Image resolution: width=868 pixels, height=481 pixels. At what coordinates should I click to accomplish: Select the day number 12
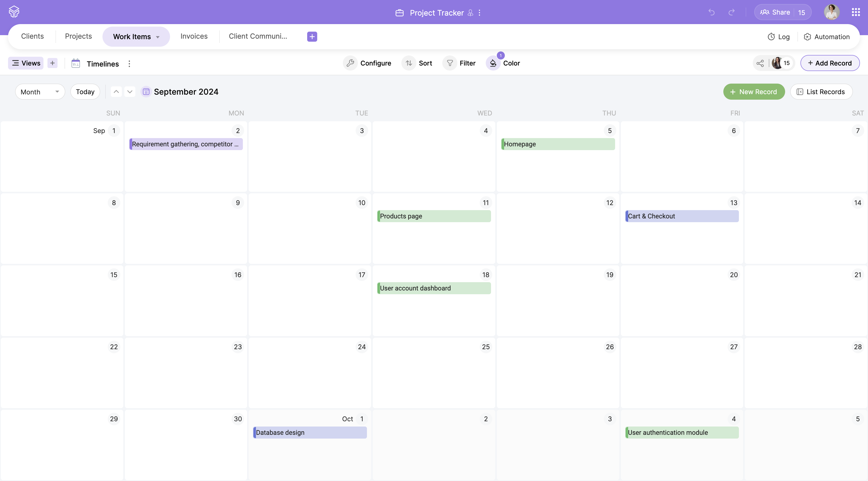(610, 202)
